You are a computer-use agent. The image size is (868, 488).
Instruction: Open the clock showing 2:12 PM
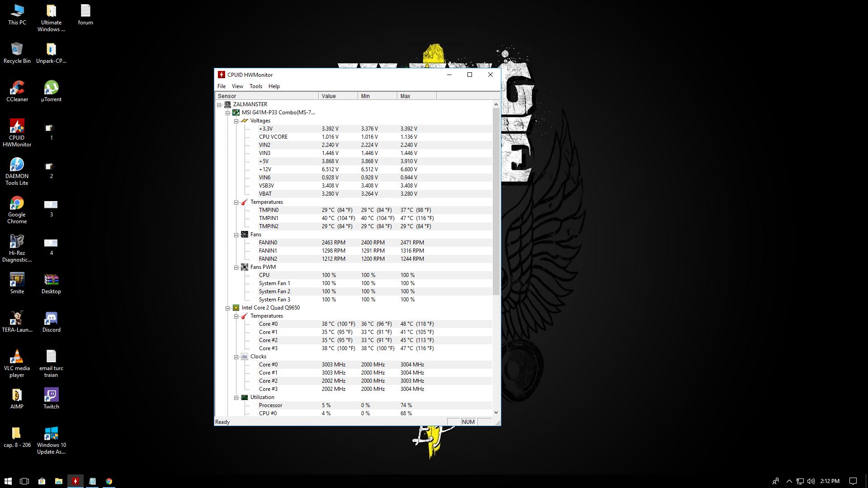[830, 481]
